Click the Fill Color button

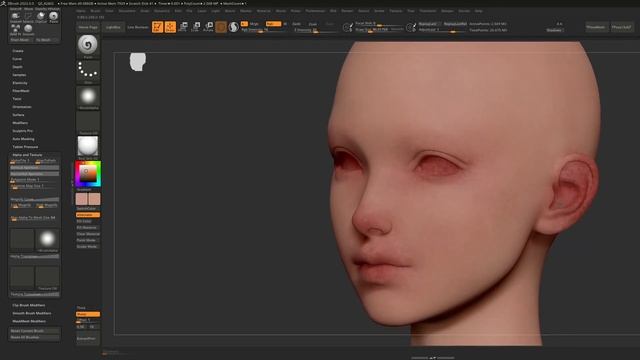[x=88, y=221]
